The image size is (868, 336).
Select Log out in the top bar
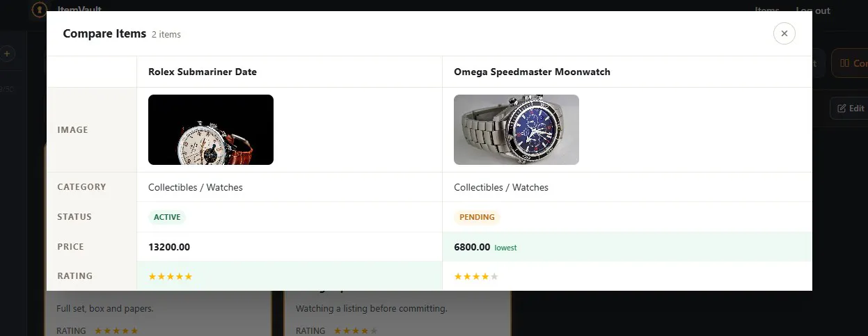(813, 10)
